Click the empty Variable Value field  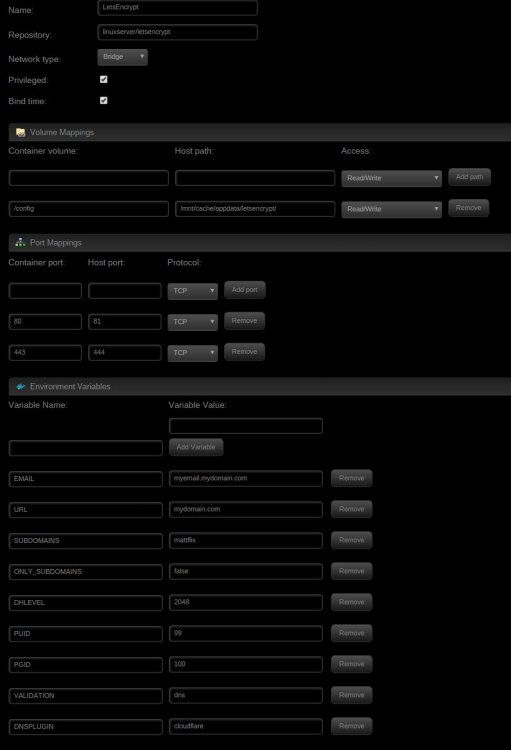[x=246, y=426]
